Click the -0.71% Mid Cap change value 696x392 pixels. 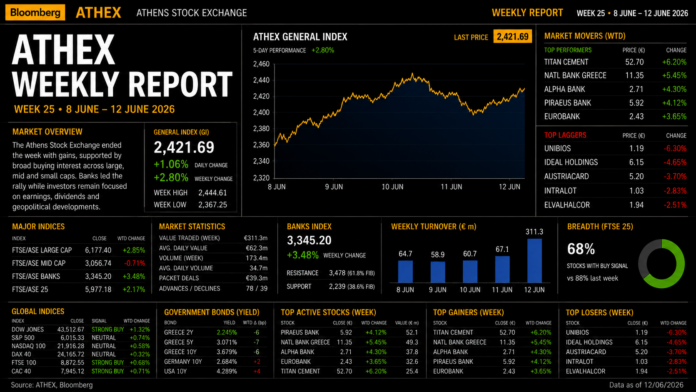coord(134,263)
